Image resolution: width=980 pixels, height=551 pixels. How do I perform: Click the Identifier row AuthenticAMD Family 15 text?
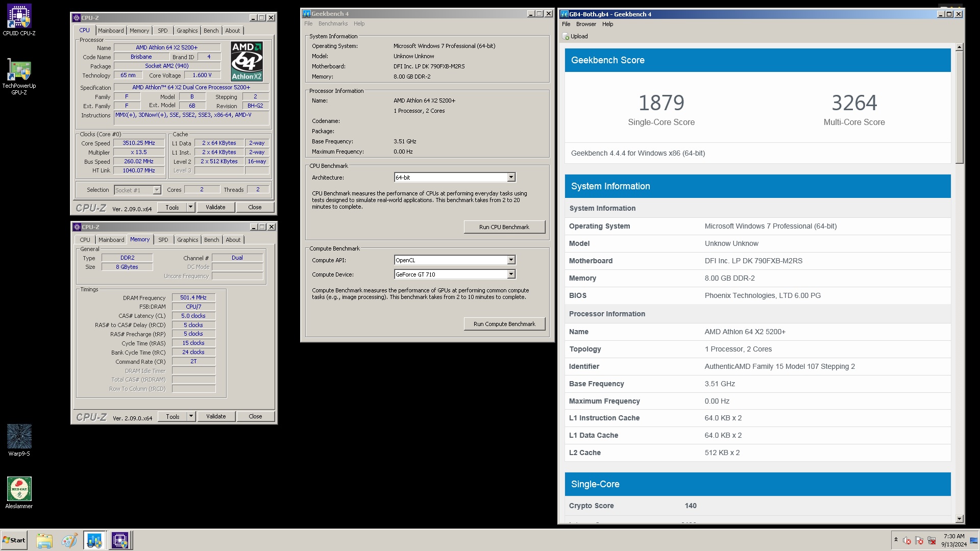pos(779,366)
